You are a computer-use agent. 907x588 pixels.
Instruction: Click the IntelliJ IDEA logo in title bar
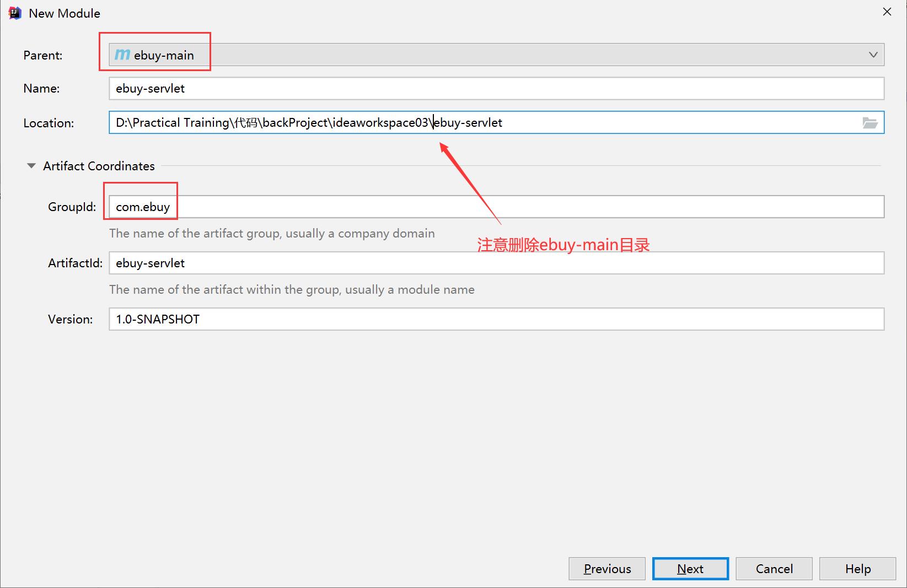pyautogui.click(x=15, y=13)
